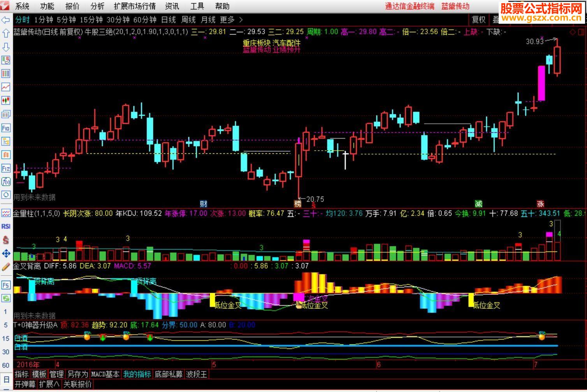
Task: Switch to 1分钟 period tab
Action: 44,20
